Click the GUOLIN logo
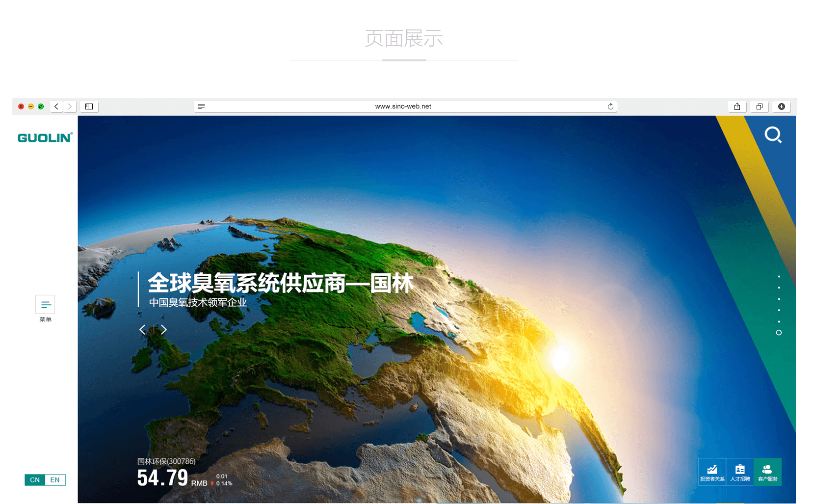Screen dimensions: 813x504 point(45,138)
